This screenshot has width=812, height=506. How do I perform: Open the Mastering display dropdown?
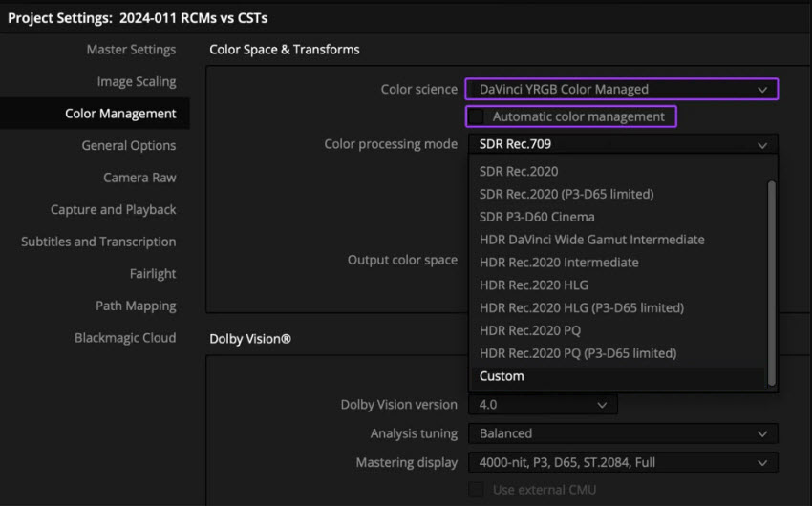pyautogui.click(x=623, y=462)
